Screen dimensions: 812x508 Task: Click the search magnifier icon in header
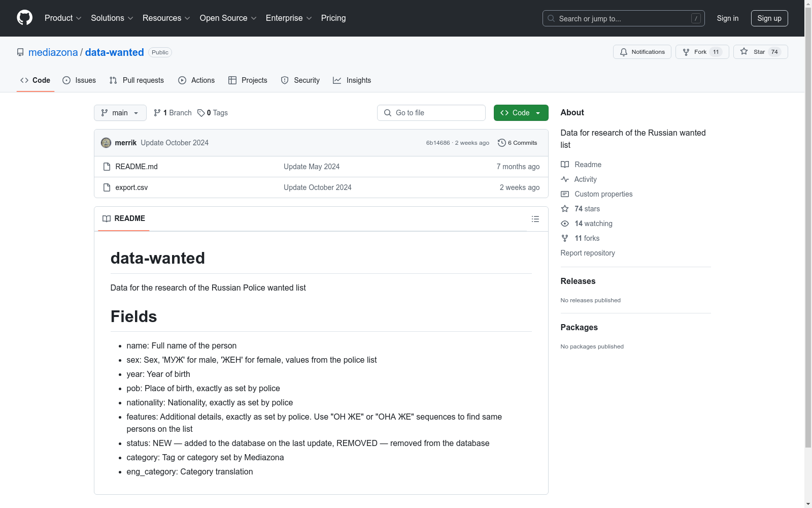pos(551,18)
